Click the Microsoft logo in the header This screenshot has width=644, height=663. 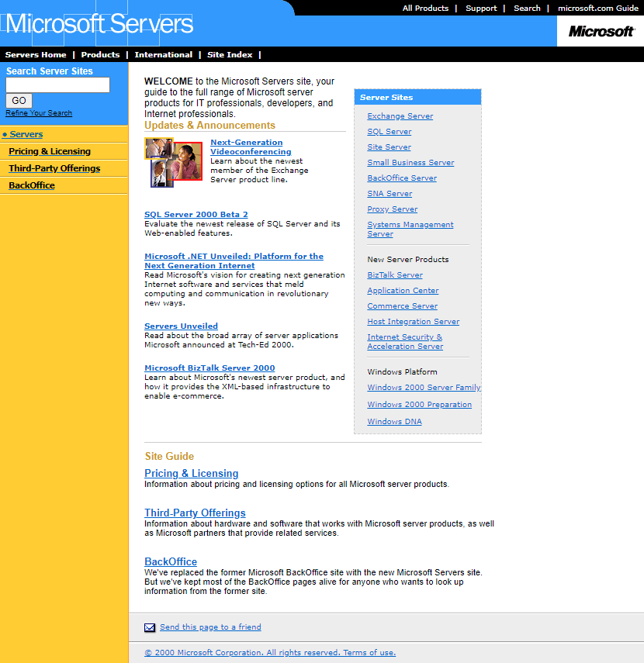coord(601,31)
